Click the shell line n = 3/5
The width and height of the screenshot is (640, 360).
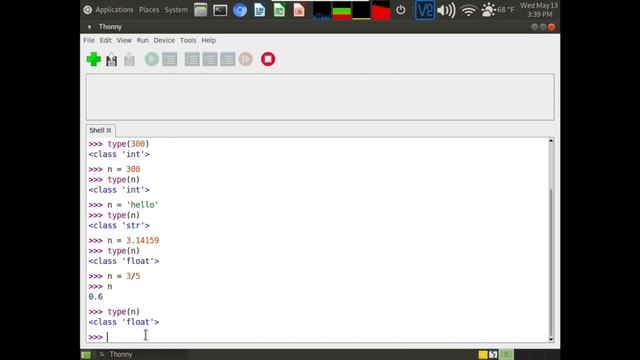click(114, 276)
